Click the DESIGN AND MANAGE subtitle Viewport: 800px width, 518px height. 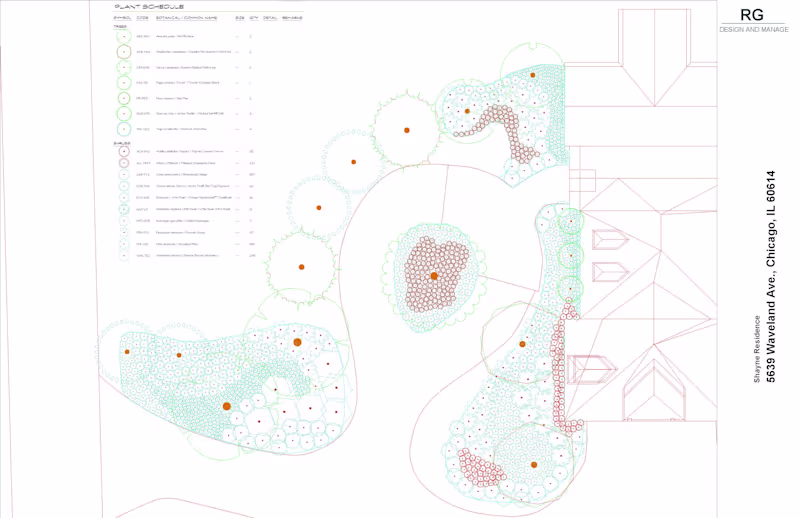[754, 30]
